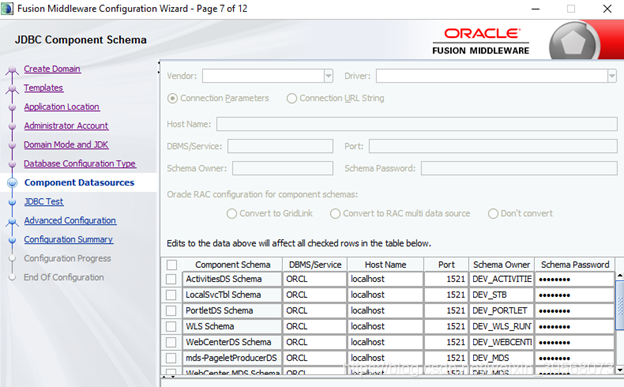The image size is (624, 387).
Task: Open the Application Location step
Action: [x=62, y=107]
